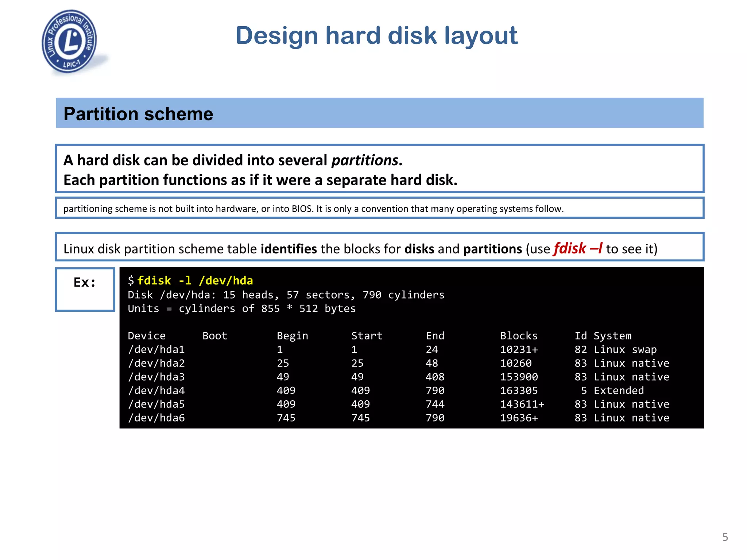Click the '10260' blocks value
Viewport: 747px width, 560px height.
(516, 363)
